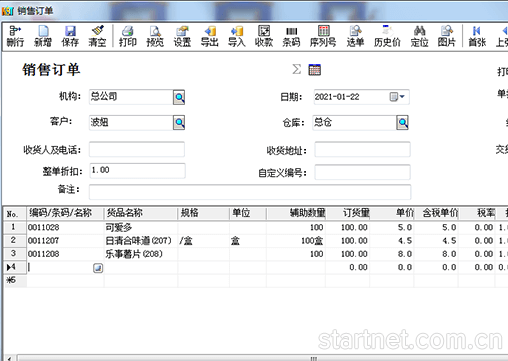
Task: Click the picker button in row 4 code cell
Action: [98, 268]
